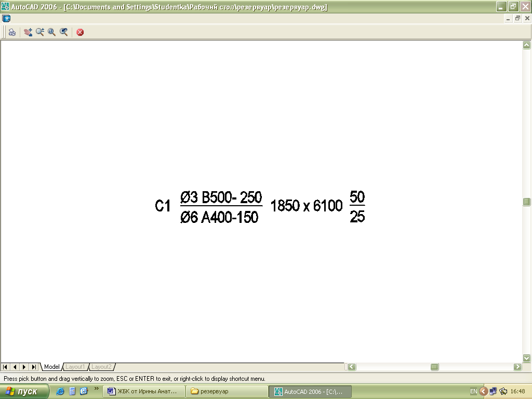Click the vertical scrollbar thumb
Image resolution: width=532 pixels, height=399 pixels.
(x=527, y=202)
